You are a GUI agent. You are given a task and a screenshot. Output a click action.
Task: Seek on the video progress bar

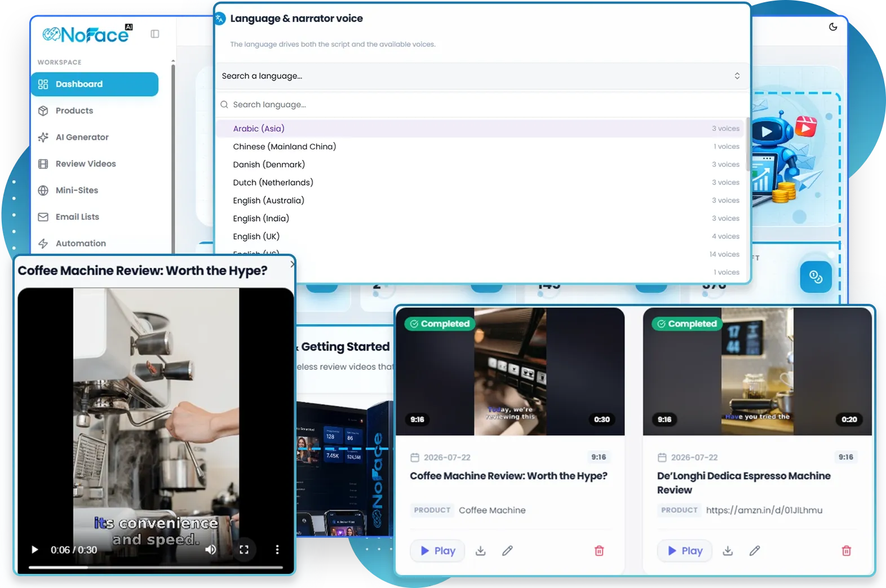pyautogui.click(x=156, y=567)
